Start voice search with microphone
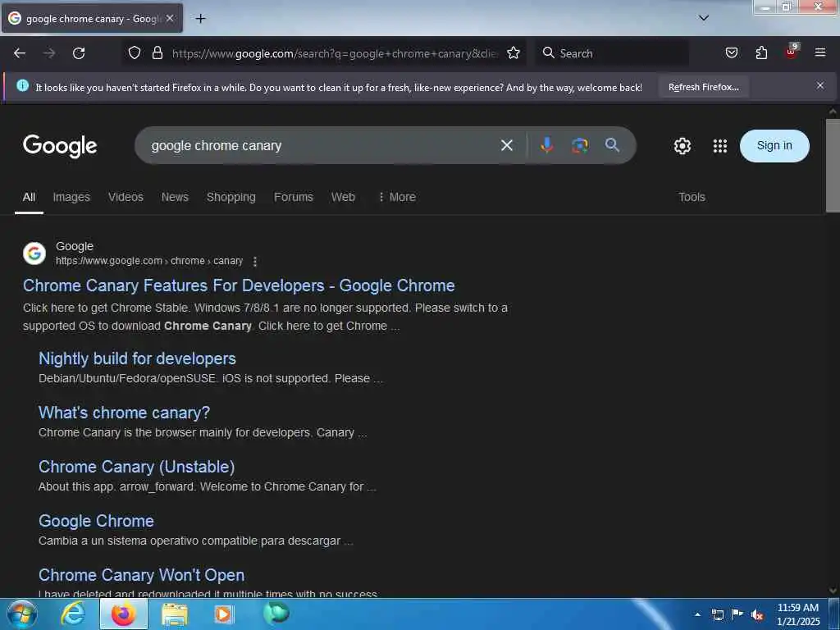This screenshot has height=630, width=840. 546,145
